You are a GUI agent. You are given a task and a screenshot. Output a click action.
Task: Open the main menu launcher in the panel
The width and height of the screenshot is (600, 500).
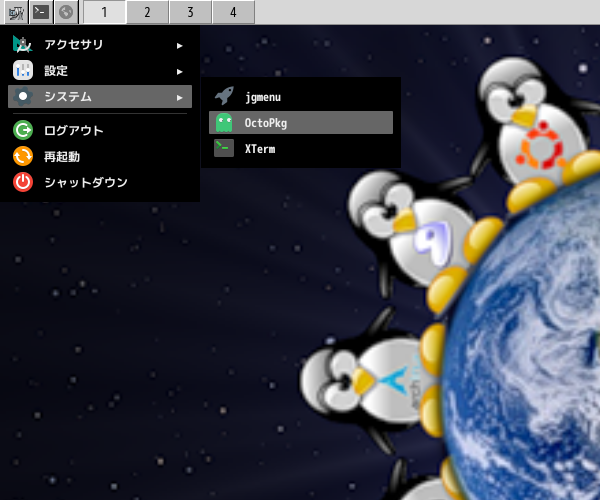tap(16, 12)
